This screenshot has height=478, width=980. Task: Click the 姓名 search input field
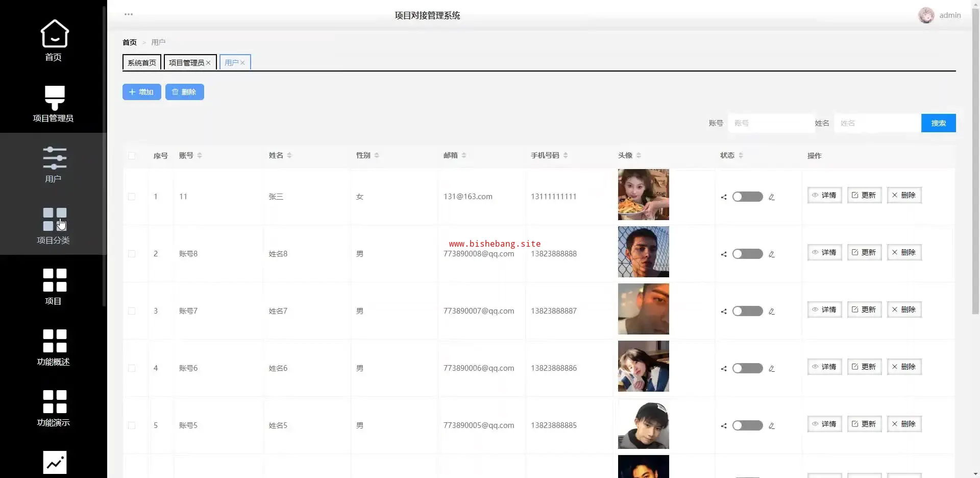click(877, 123)
